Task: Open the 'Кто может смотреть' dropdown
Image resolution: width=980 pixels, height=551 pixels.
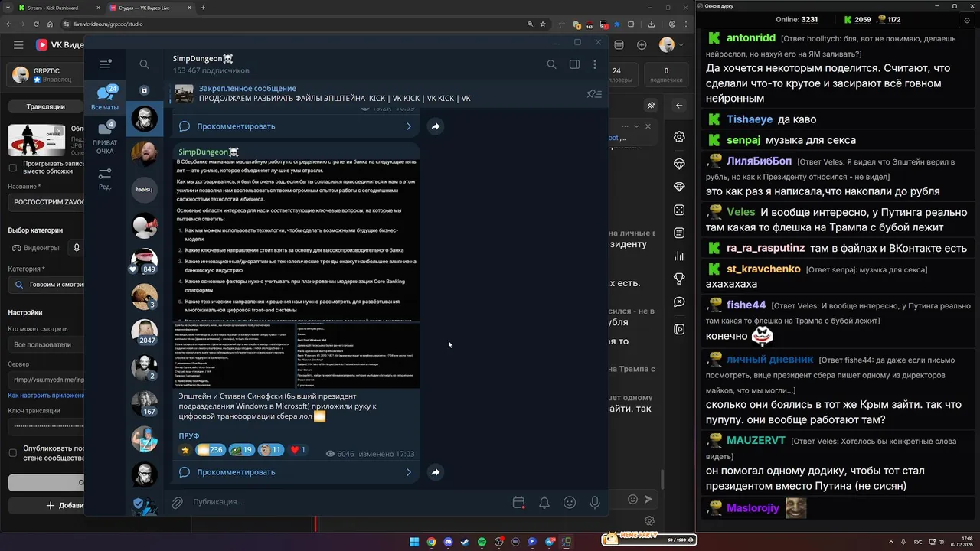Action: tap(45, 344)
